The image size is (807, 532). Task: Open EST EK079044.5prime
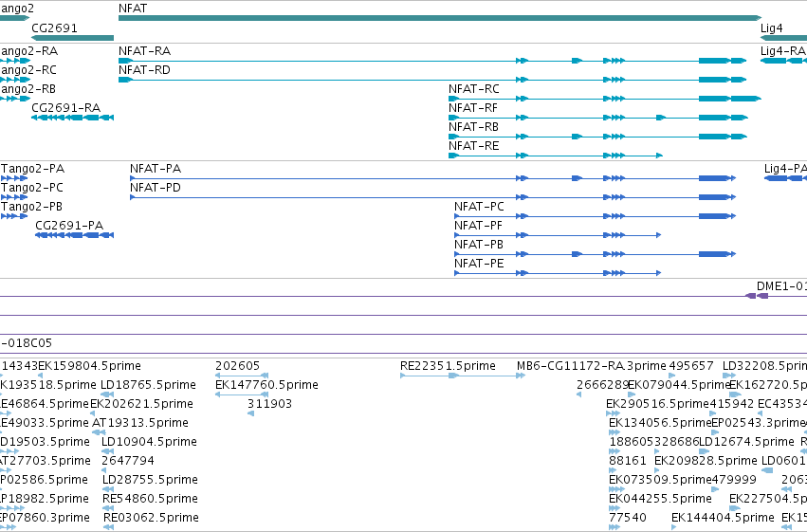tap(679, 385)
